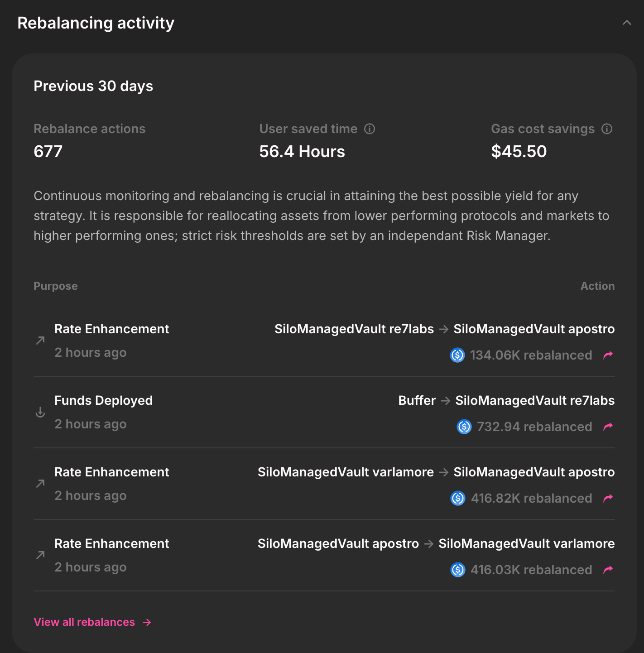This screenshot has width=644, height=653.
Task: Click the Purpose column header
Action: [56, 286]
